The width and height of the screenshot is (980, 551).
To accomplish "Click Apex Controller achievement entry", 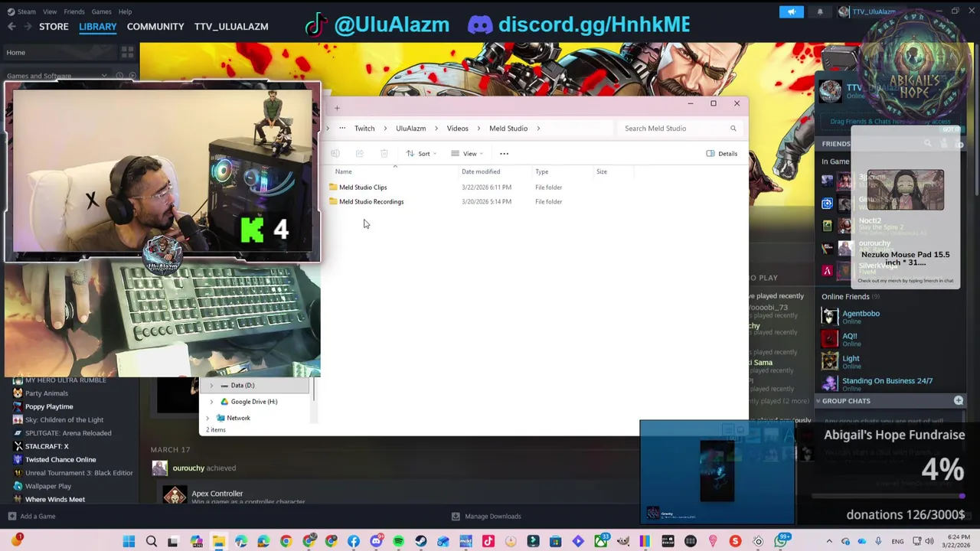I will click(217, 494).
